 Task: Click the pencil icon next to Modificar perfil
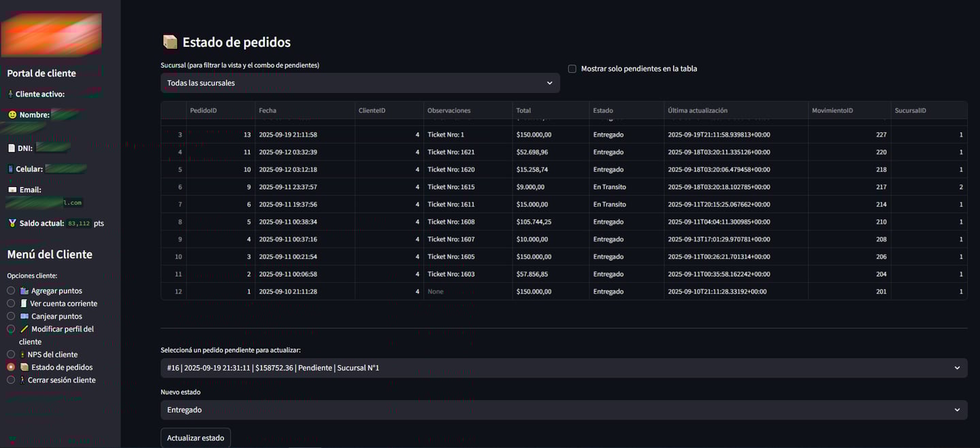click(x=24, y=329)
